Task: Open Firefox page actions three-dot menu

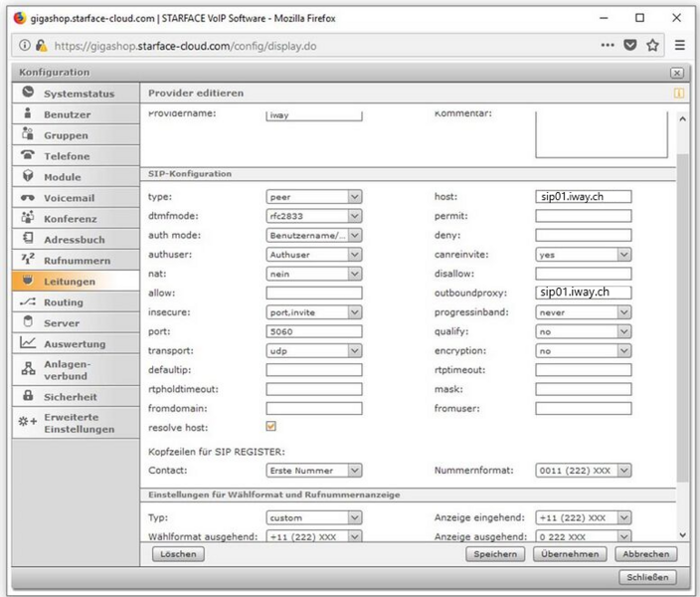Action: (608, 45)
